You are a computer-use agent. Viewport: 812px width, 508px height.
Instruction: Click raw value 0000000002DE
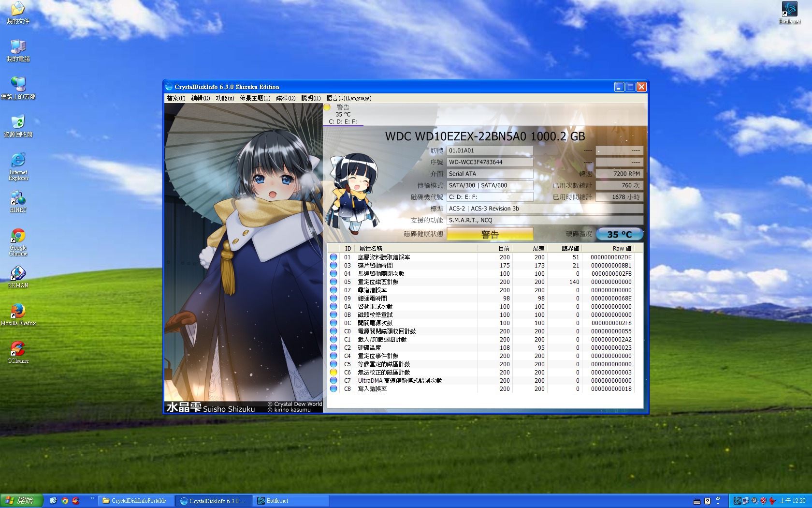[x=611, y=257]
